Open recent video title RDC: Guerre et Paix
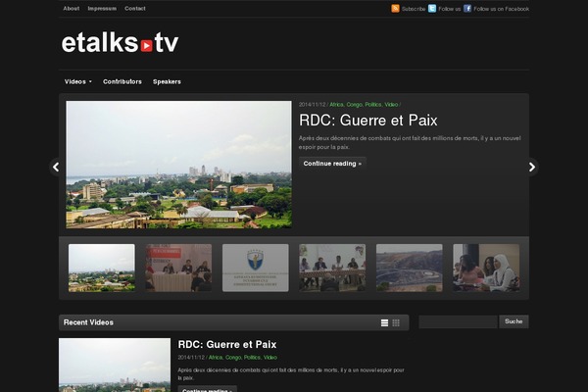588x392 pixels. 227,344
